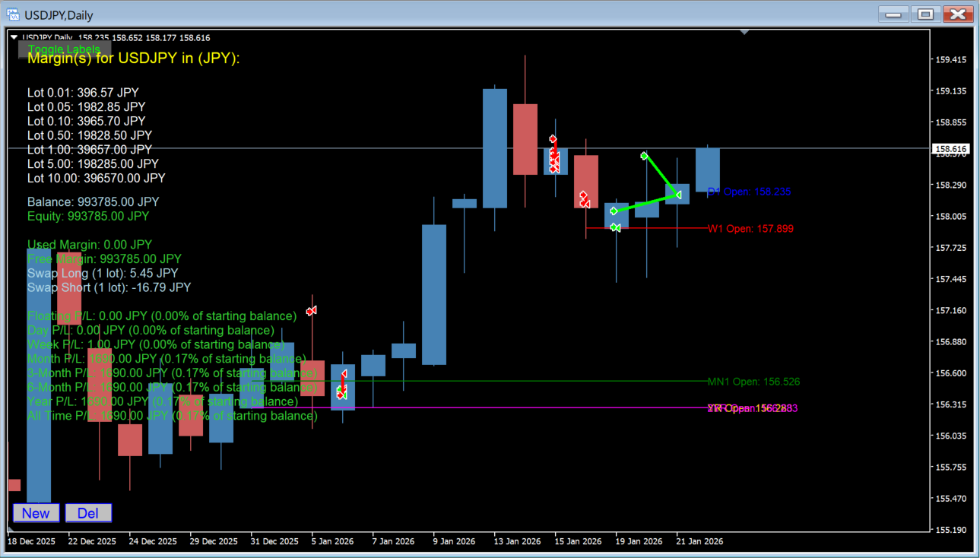Screen dimensions: 980x558
Task: Click the magenta YR Open line label
Action: 752,408
